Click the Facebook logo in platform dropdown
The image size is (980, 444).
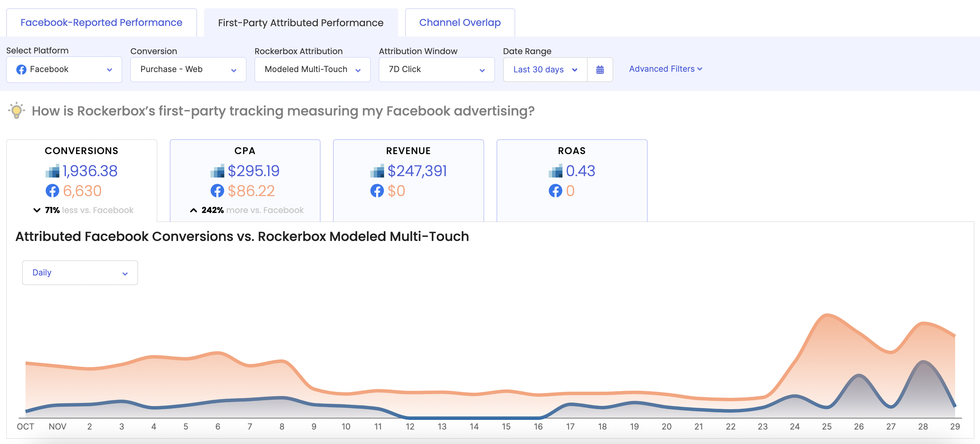point(21,70)
